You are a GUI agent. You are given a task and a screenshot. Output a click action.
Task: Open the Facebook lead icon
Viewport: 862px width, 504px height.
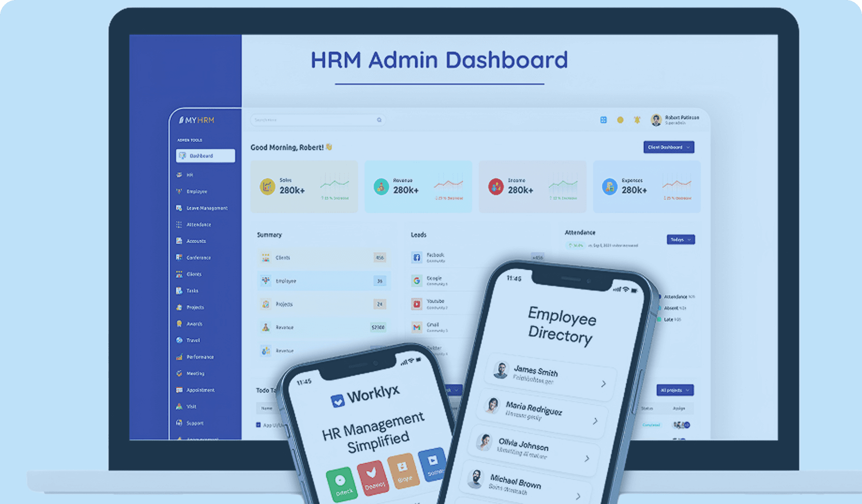(417, 258)
